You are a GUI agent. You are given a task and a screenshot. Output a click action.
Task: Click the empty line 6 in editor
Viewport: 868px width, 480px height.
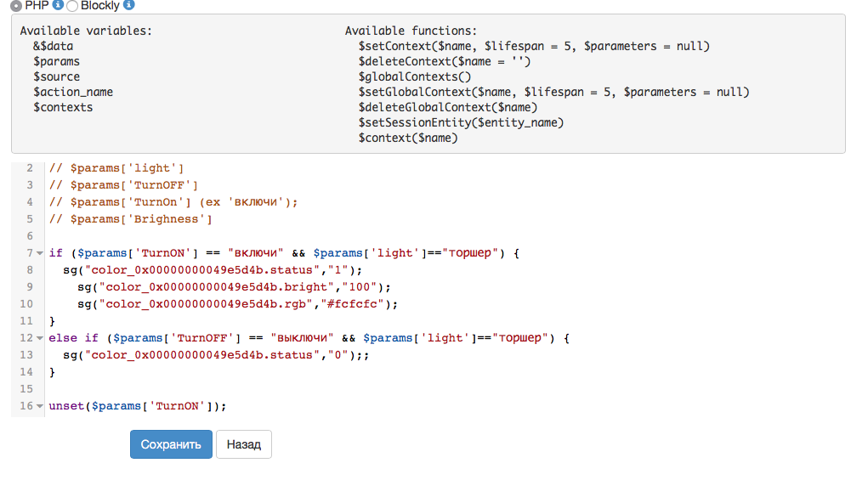[255, 236]
